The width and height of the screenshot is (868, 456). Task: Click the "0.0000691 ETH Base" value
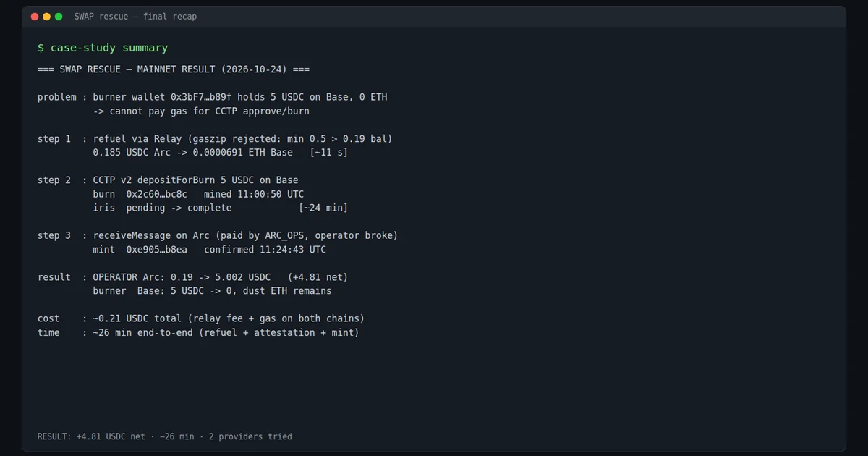coord(243,153)
